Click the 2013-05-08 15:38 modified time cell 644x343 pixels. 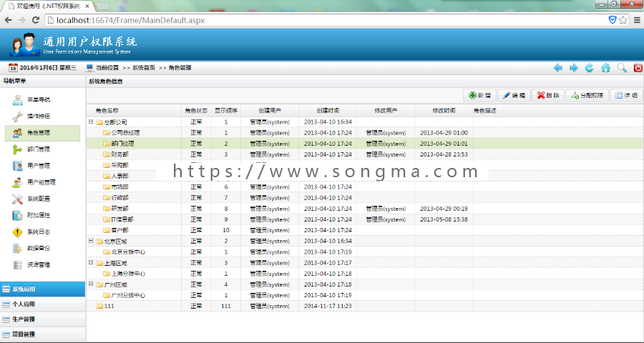click(444, 219)
